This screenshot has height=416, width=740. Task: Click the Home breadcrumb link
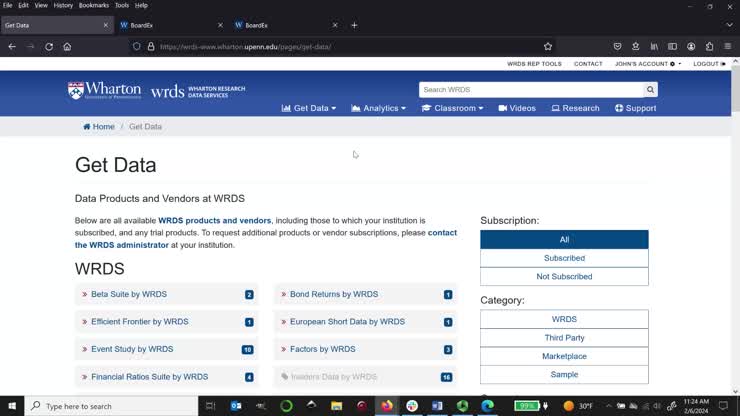[99, 127]
